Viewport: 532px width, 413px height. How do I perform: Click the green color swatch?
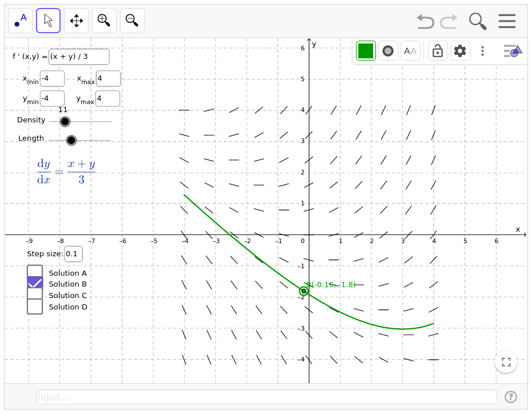pyautogui.click(x=366, y=51)
